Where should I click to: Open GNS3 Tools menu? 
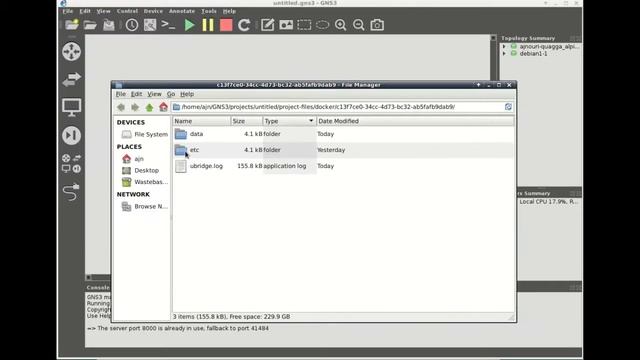pyautogui.click(x=209, y=11)
